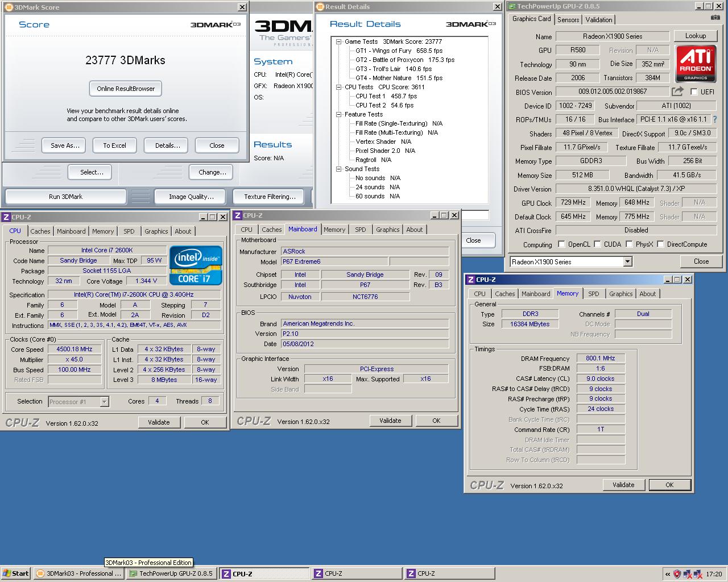The height and width of the screenshot is (582, 728).
Task: Click the Core Speed value 4500.18 MHz
Action: coord(75,350)
